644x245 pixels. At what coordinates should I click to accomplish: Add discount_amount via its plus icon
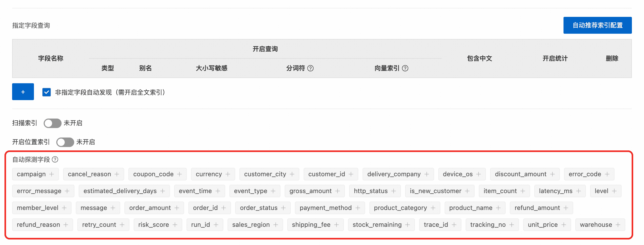coord(552,174)
